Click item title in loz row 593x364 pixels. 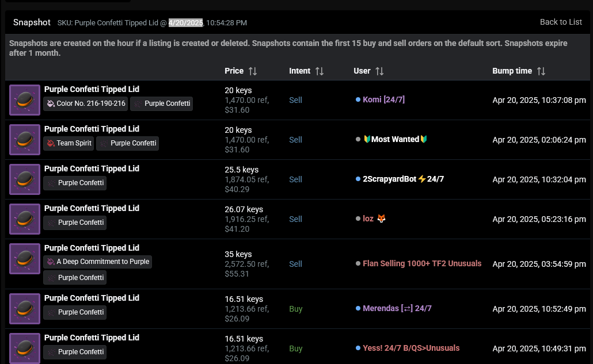tap(92, 208)
